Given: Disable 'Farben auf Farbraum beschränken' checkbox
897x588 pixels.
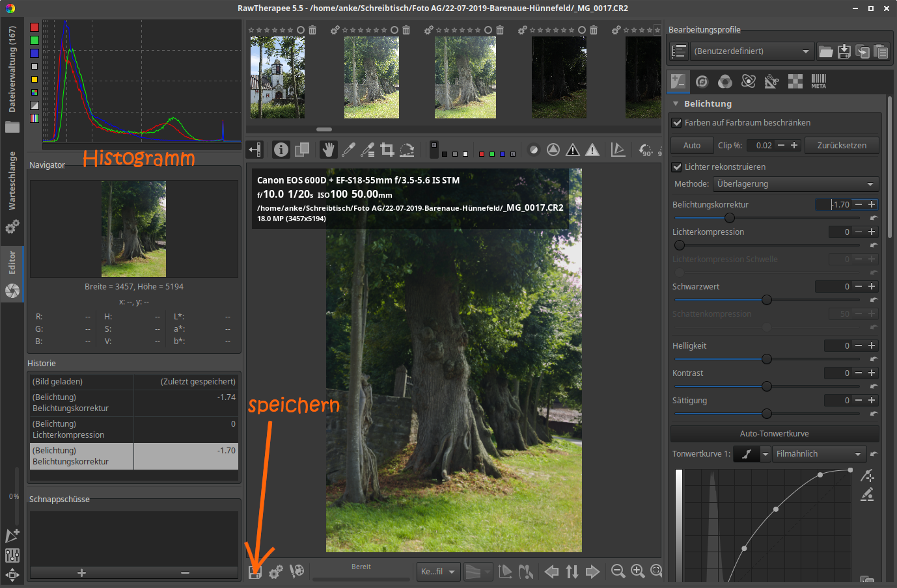Looking at the screenshot, I should pyautogui.click(x=677, y=122).
